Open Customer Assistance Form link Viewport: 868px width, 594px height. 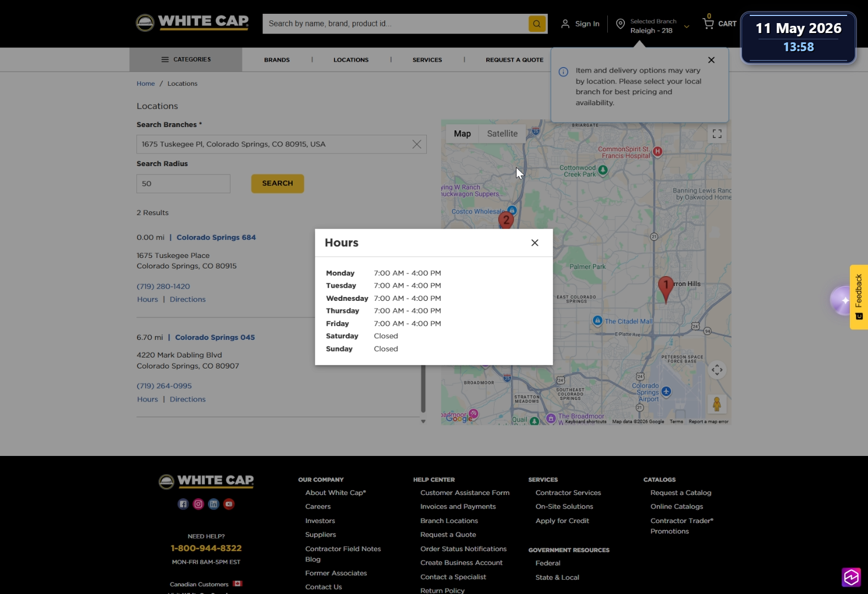pyautogui.click(x=465, y=493)
